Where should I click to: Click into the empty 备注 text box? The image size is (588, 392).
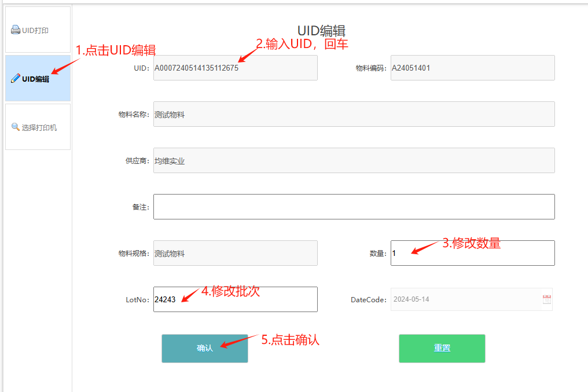pyautogui.click(x=354, y=207)
